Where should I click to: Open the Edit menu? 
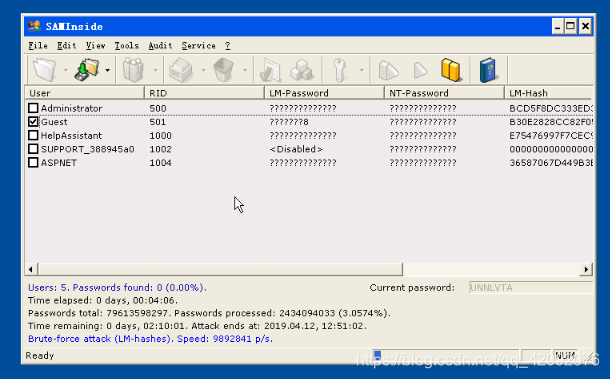click(x=67, y=46)
